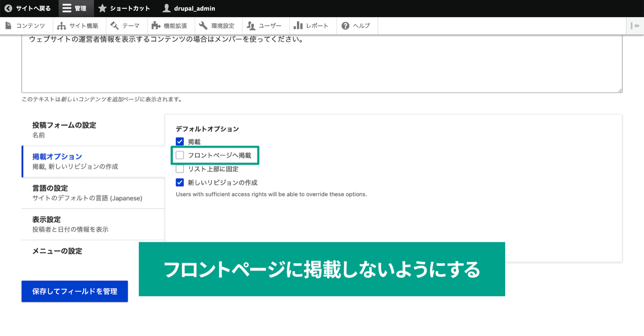644x336 pixels.
Task: Click the テーマ paintbrush icon
Action: pyautogui.click(x=114, y=26)
